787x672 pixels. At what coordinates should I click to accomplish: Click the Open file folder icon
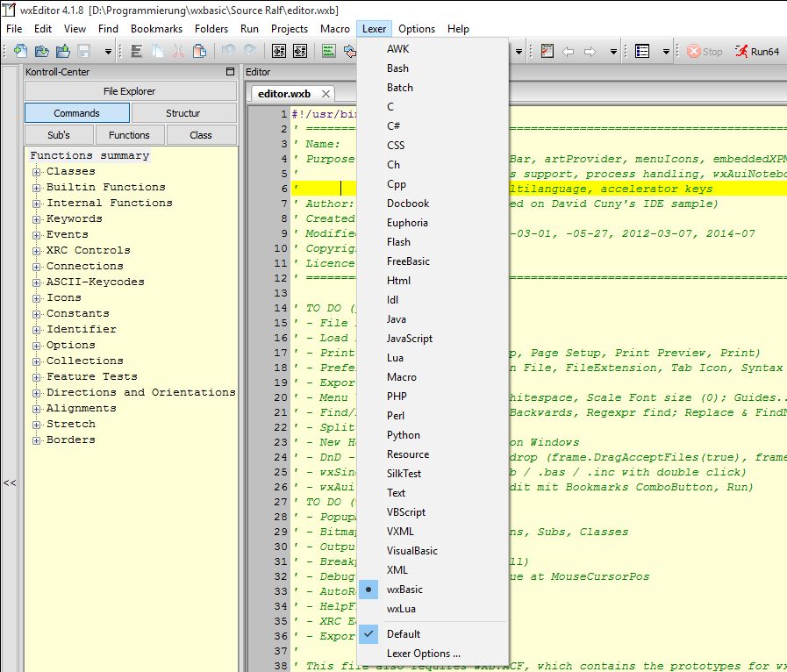click(43, 52)
